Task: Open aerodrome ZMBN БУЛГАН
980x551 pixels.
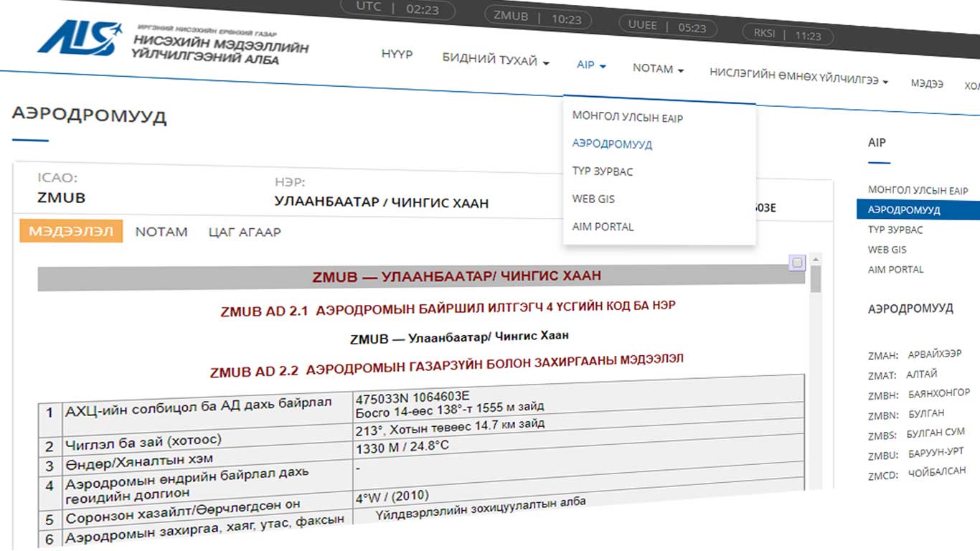Action: pos(906,414)
